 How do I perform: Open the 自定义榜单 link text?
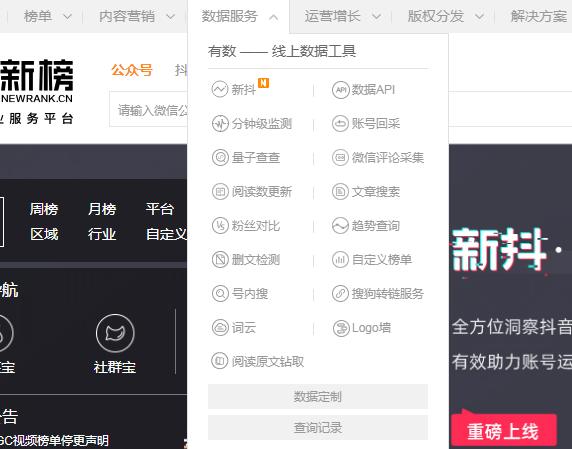pyautogui.click(x=382, y=260)
